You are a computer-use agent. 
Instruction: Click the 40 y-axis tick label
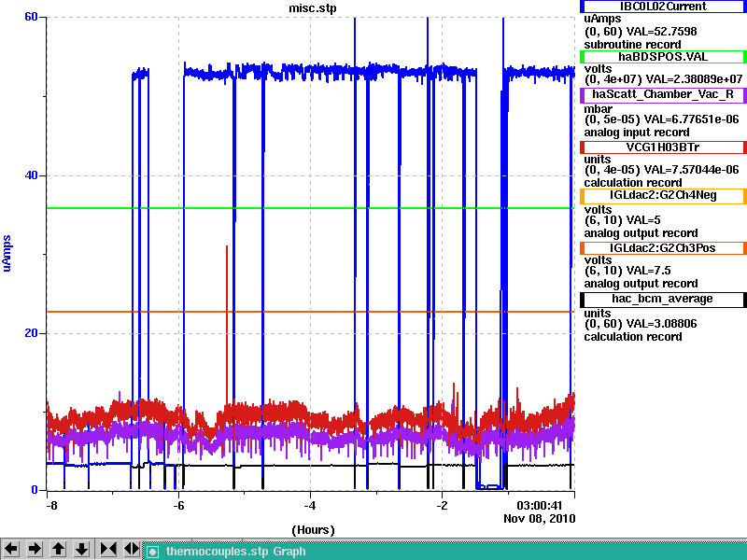[x=31, y=175]
